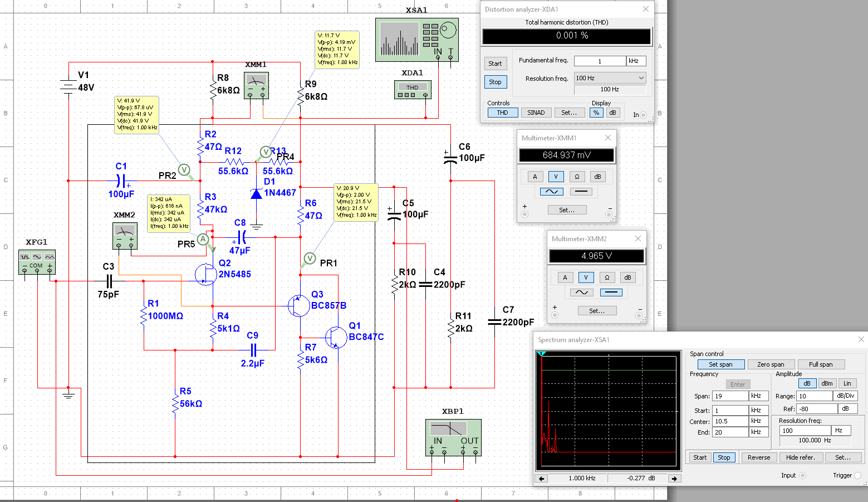Select dBm amplitude in spectrum analyzer
This screenshot has width=868, height=502.
827,383
